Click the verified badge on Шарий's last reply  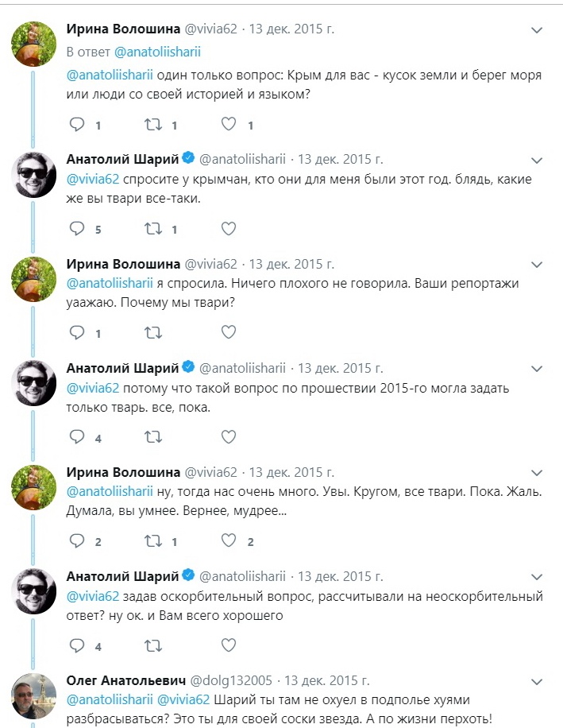[x=187, y=575]
